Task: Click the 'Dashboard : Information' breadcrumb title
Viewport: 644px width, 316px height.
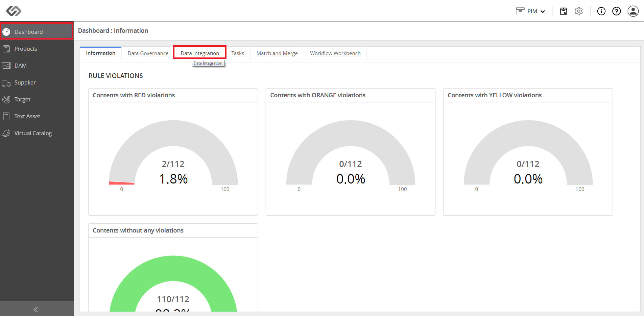Action: click(113, 31)
